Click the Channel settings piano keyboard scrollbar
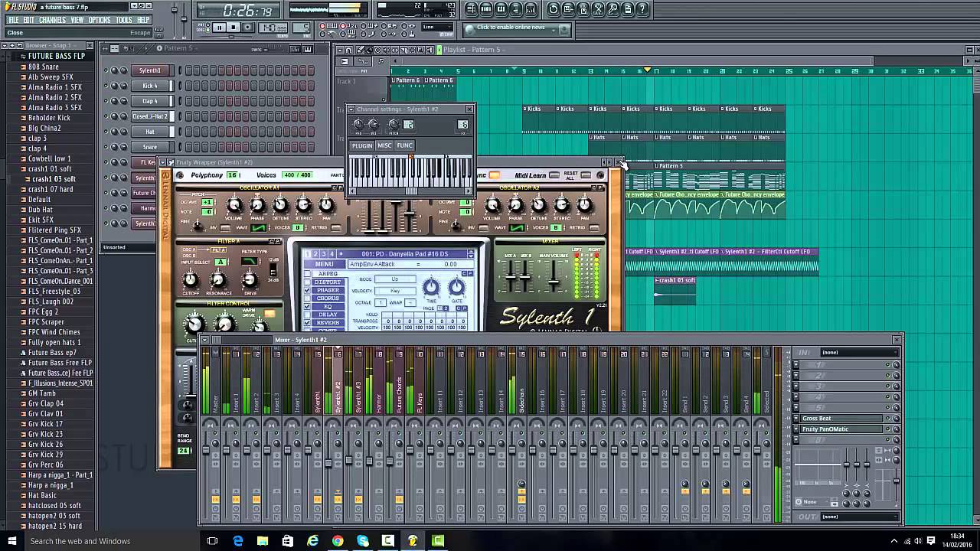980x551 pixels. pos(410,191)
